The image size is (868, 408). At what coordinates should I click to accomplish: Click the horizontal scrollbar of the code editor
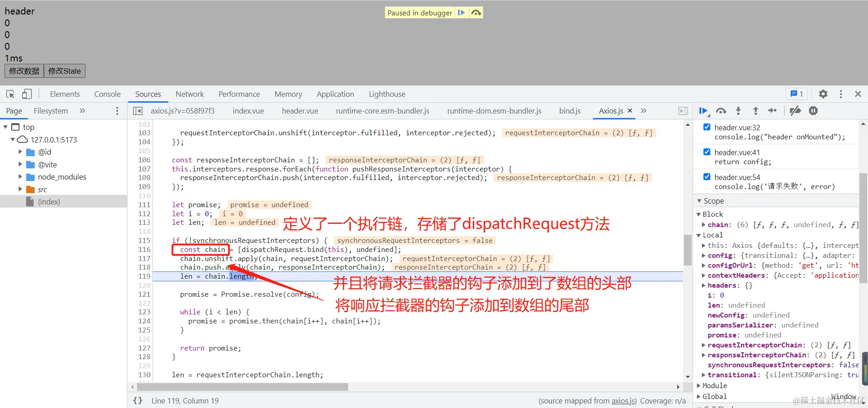[x=242, y=387]
